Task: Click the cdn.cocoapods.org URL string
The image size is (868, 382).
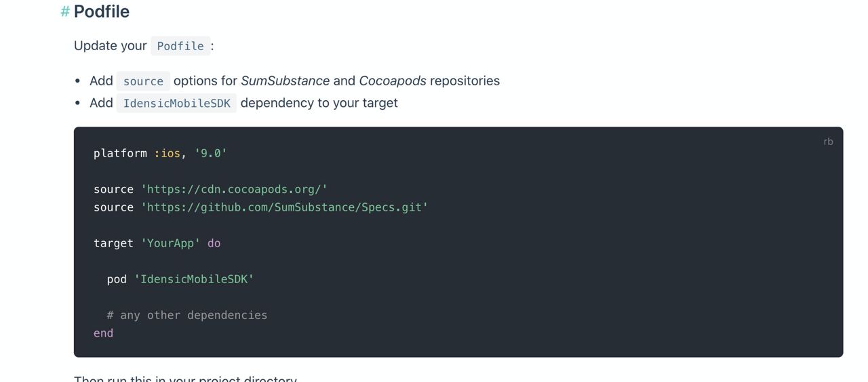Action: point(234,190)
